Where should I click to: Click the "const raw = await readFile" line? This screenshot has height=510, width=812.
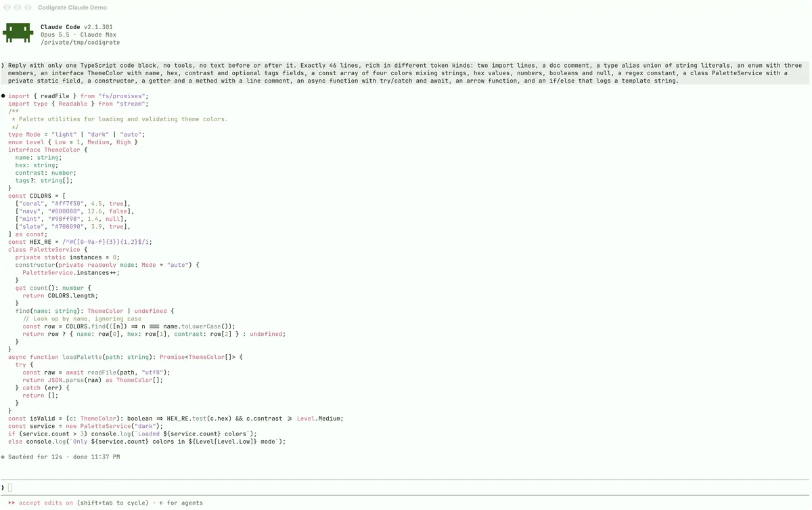click(97, 373)
